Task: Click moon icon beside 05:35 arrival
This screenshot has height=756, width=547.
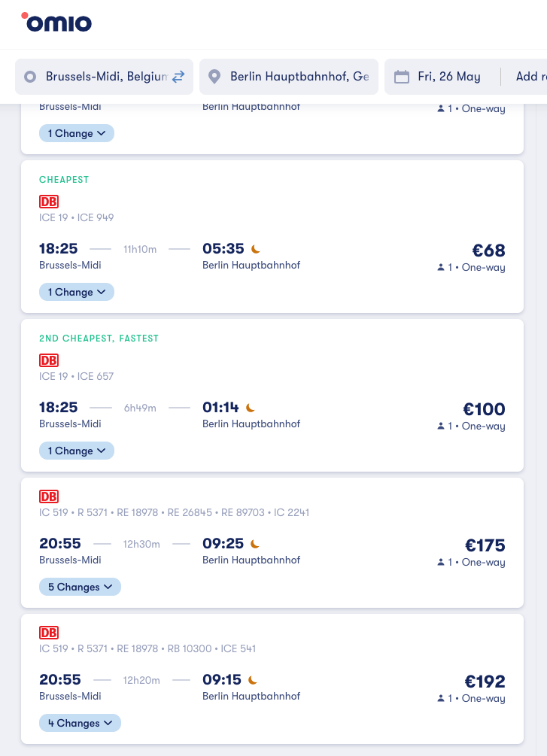Action: (256, 249)
